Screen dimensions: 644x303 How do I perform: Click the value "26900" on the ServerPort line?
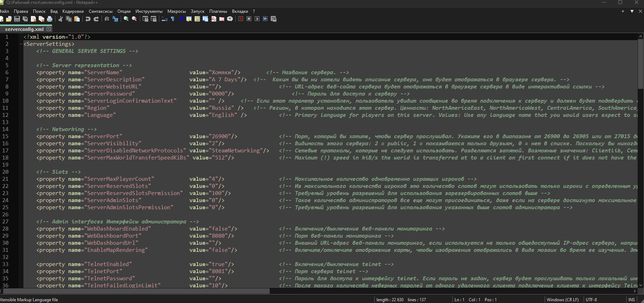[220, 136]
